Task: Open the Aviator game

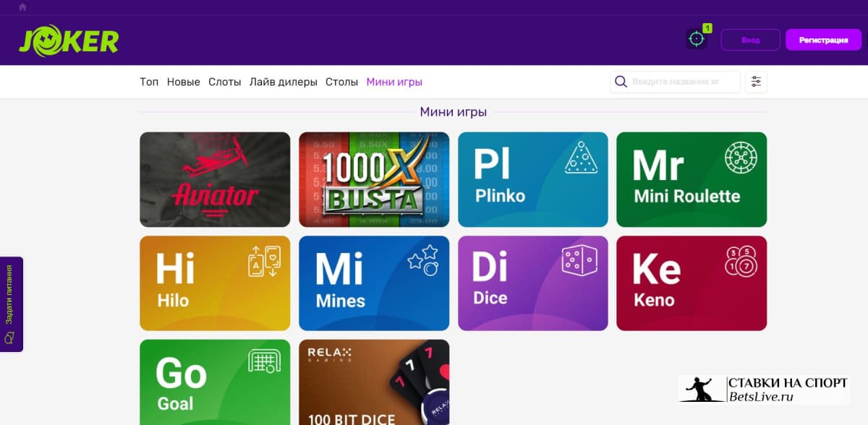Action: (215, 179)
